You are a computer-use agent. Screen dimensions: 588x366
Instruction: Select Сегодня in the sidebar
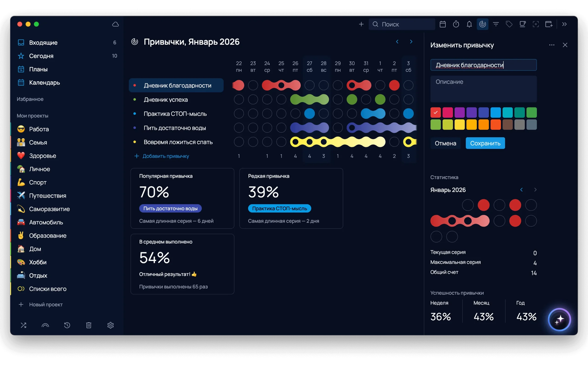coord(41,56)
